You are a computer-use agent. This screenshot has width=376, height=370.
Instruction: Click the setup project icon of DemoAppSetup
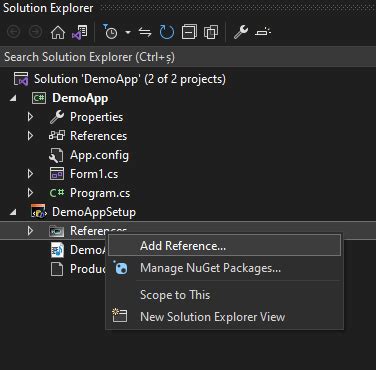tap(39, 212)
